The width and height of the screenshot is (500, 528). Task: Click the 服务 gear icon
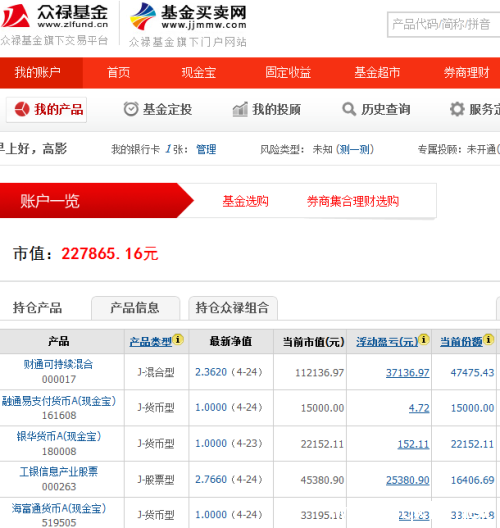click(x=457, y=109)
